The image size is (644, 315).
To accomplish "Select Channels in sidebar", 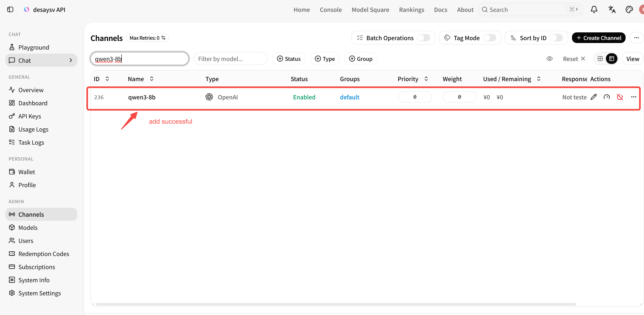I will [x=41, y=214].
